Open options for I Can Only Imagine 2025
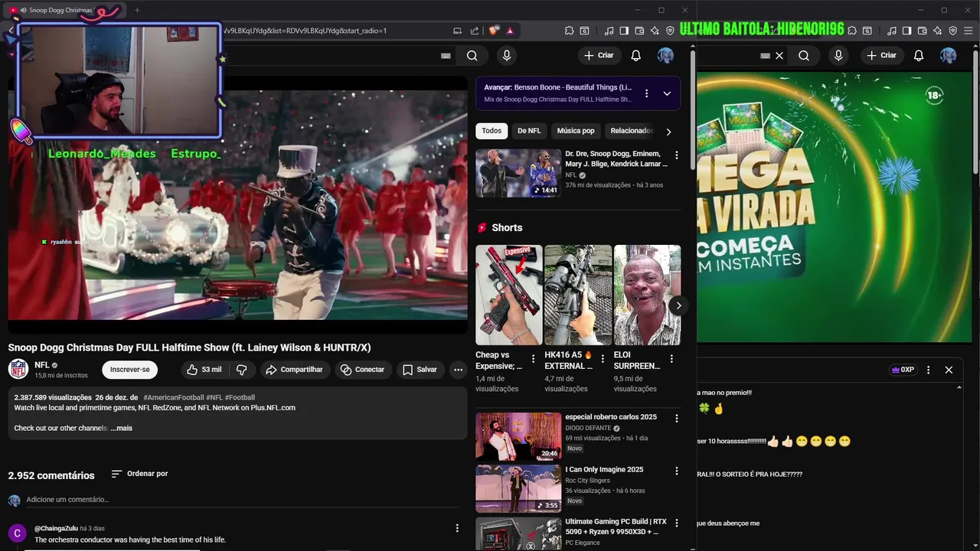 point(676,471)
